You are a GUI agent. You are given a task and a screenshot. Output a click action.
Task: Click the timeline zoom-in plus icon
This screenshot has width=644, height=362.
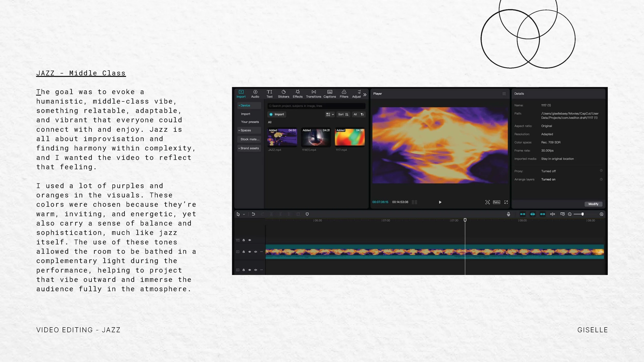pos(601,214)
